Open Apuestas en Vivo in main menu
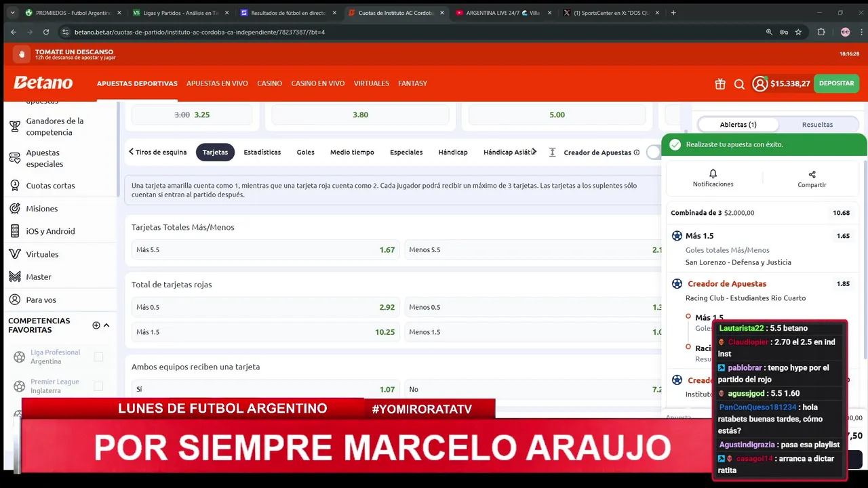The height and width of the screenshot is (488, 868). click(217, 83)
